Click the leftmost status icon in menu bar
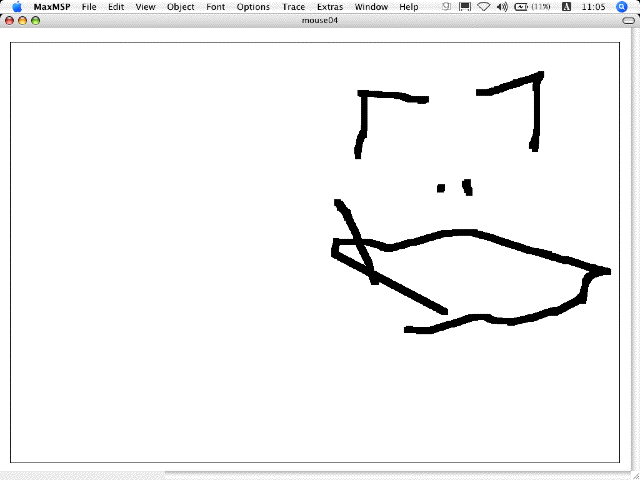The width and height of the screenshot is (640, 480). (447, 7)
